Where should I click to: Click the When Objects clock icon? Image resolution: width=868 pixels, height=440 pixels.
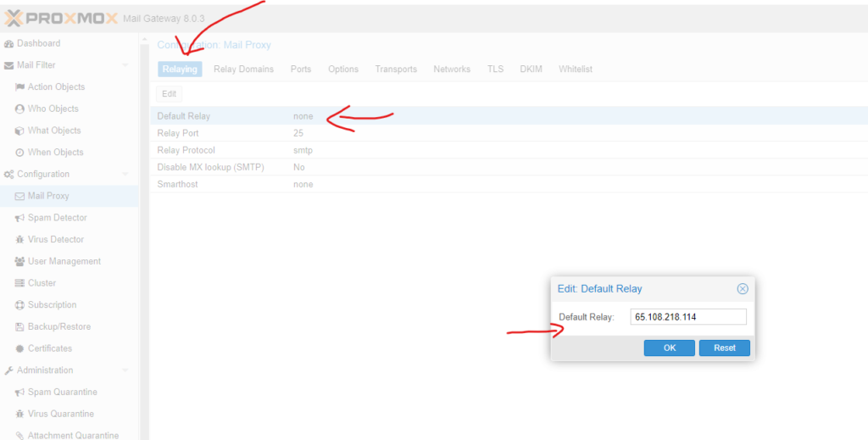pyautogui.click(x=19, y=153)
